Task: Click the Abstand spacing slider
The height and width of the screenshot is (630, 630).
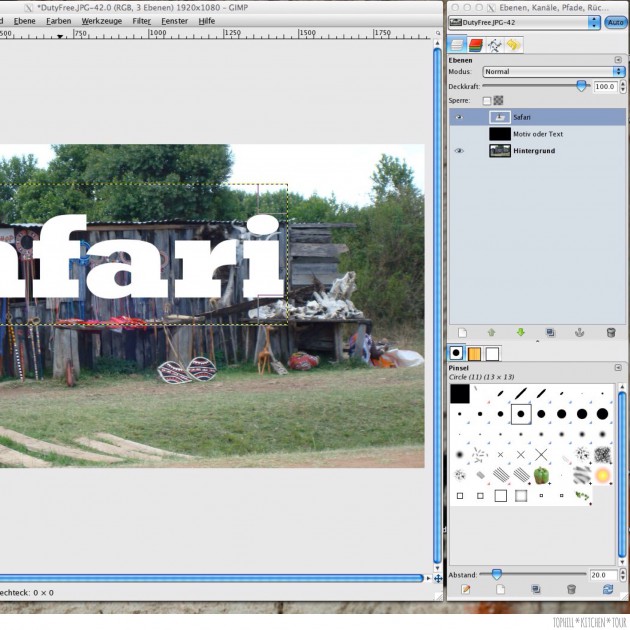Action: [x=534, y=575]
